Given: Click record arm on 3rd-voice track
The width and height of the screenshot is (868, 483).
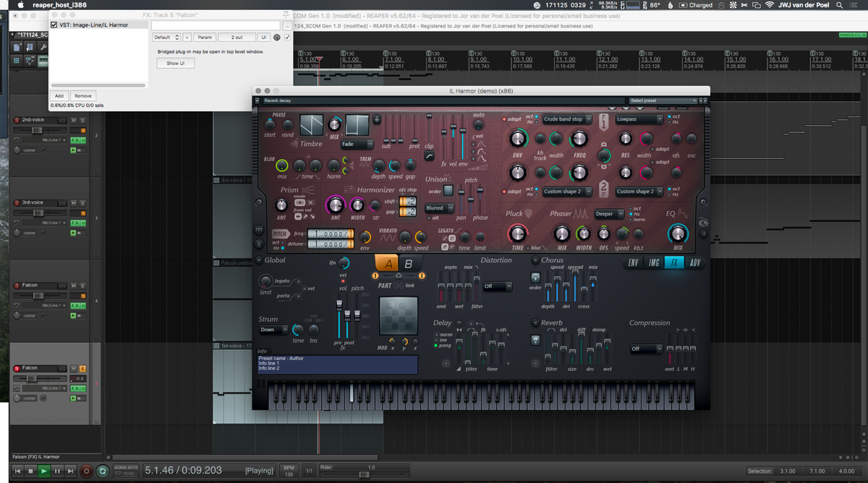Looking at the screenshot, I should 17,202.
